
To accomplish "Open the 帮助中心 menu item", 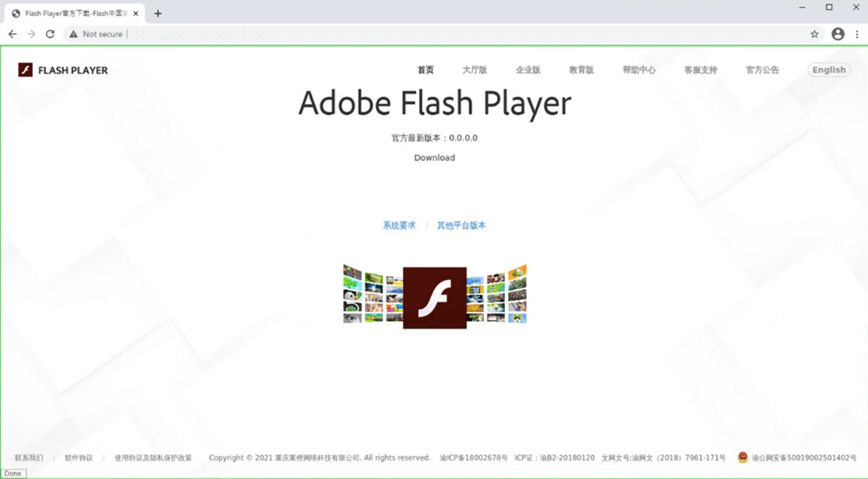I will [x=639, y=70].
